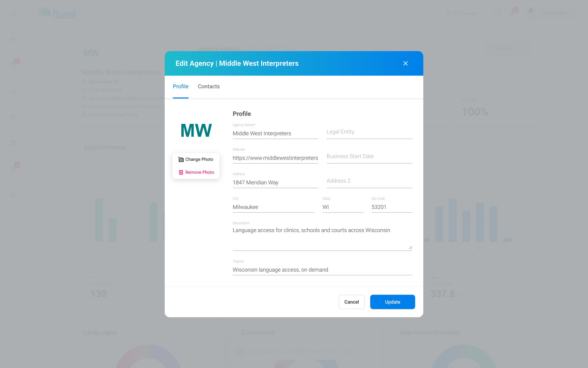Click the Update button

point(392,302)
